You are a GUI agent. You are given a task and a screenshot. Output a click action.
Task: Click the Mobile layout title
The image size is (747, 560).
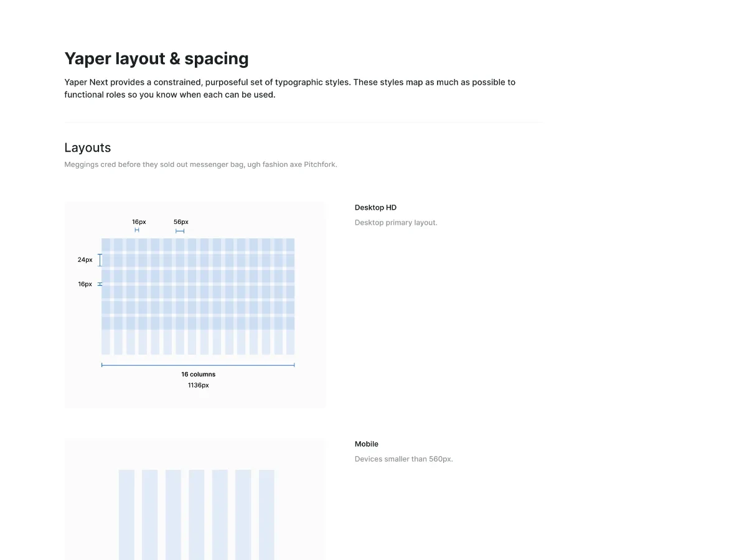[x=367, y=444]
